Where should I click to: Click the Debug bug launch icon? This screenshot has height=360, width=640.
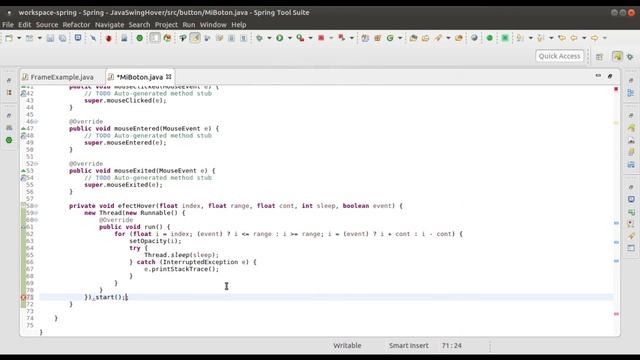259,38
